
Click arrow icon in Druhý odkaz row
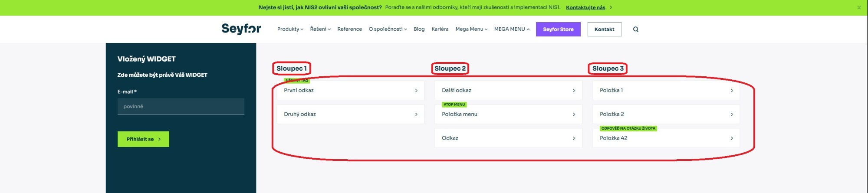[416, 114]
